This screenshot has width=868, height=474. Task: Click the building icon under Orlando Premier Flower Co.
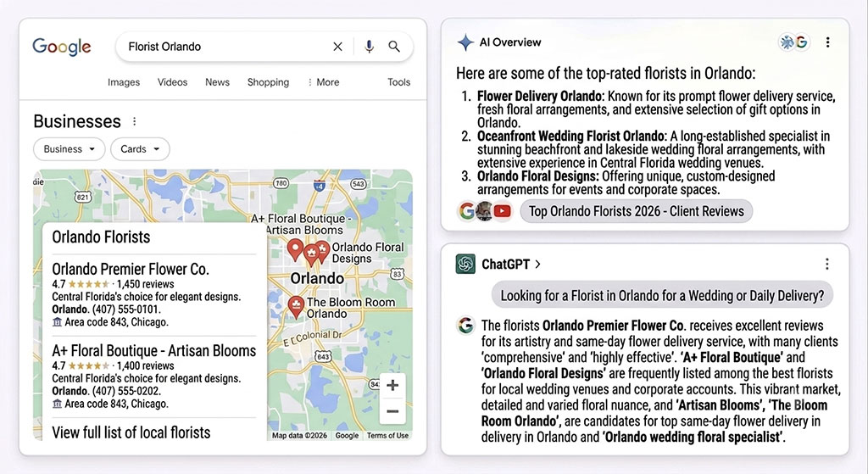coord(57,321)
